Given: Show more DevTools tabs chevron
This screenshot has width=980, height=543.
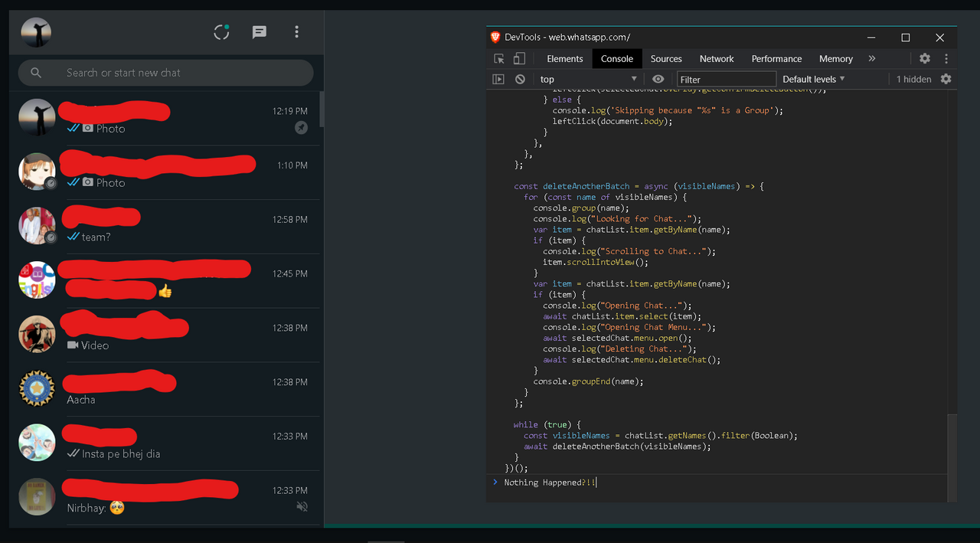Looking at the screenshot, I should (872, 58).
